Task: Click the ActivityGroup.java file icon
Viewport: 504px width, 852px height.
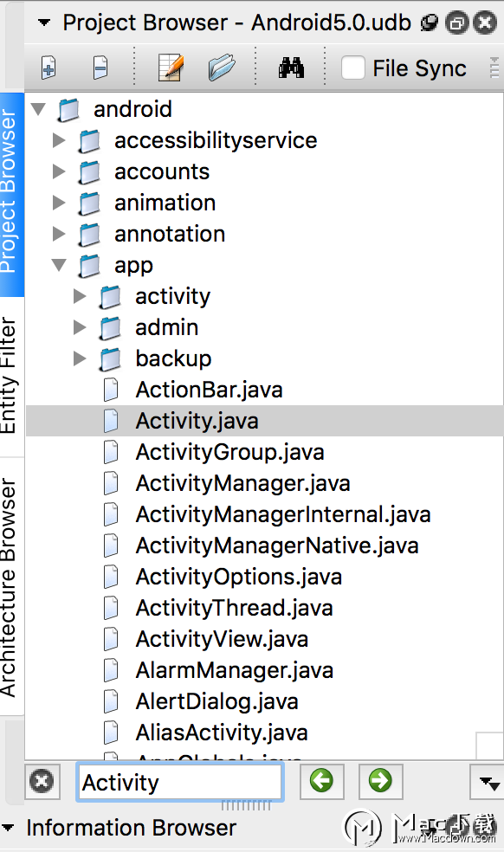Action: coord(111,452)
